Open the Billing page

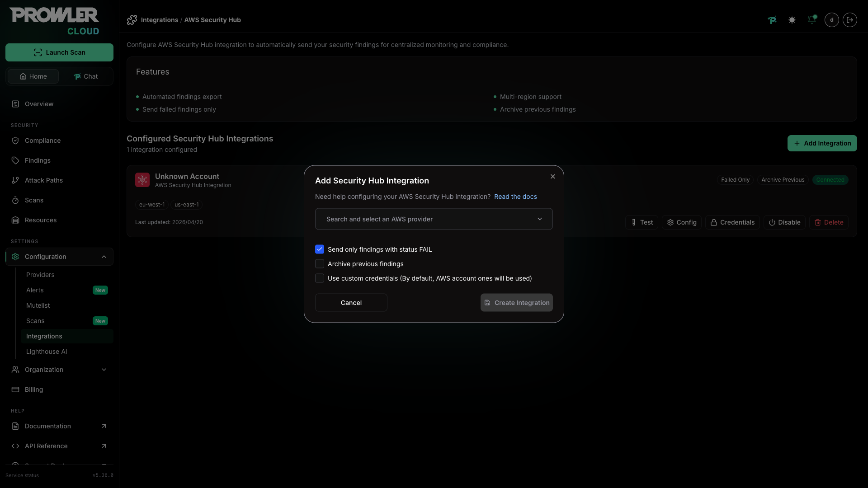tap(59, 389)
